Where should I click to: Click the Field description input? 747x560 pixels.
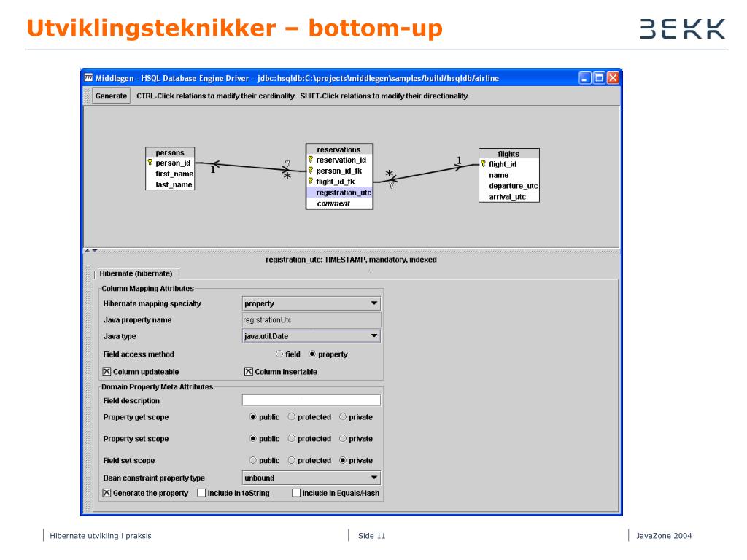(x=311, y=400)
